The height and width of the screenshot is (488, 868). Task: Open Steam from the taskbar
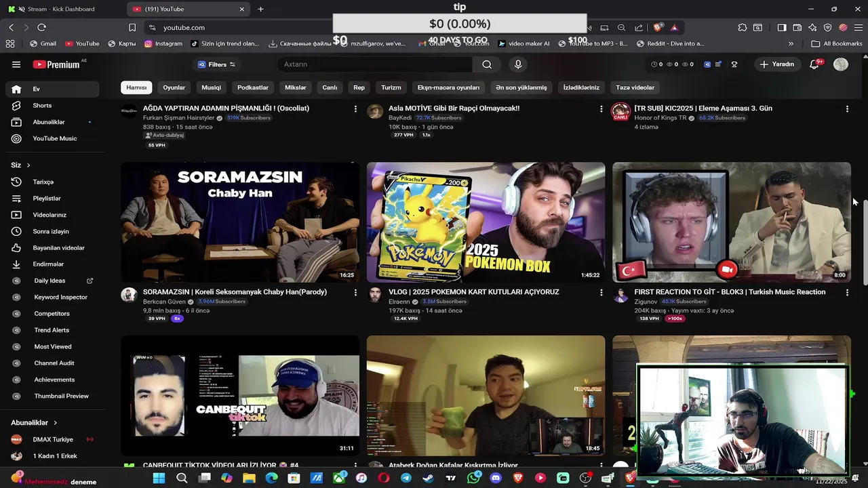point(428,478)
